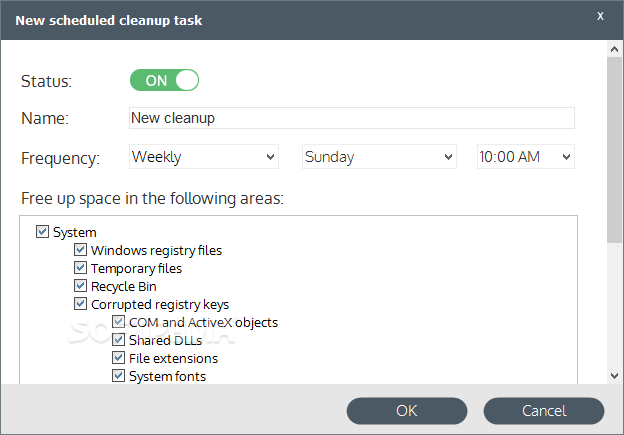
Task: Uncheck System fonts checkbox
Action: (x=118, y=376)
